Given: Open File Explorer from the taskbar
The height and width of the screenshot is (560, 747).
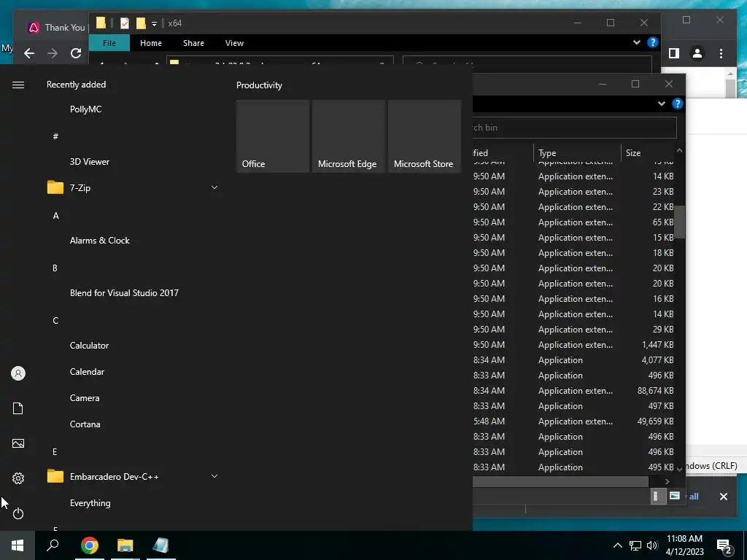Looking at the screenshot, I should (x=125, y=545).
